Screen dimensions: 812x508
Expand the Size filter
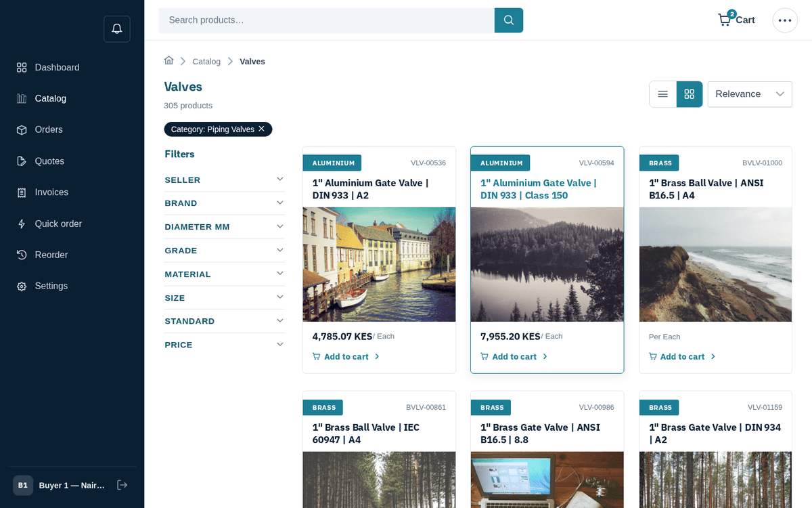[x=224, y=298]
